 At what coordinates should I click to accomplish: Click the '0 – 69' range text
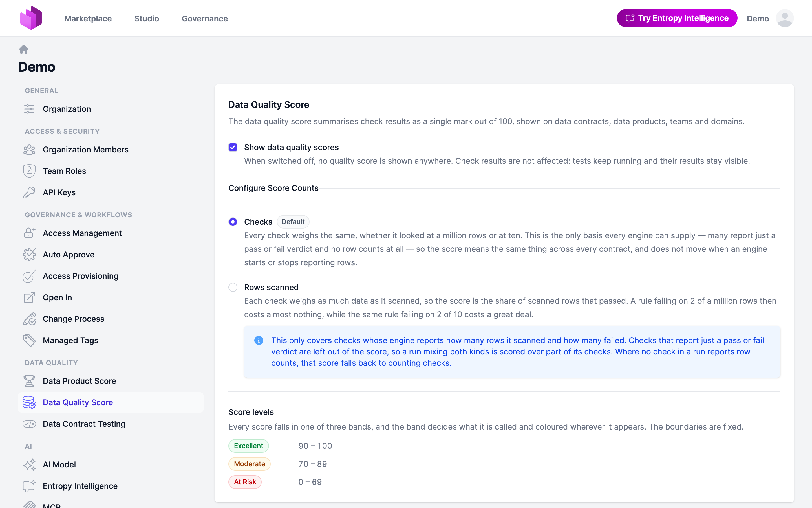pos(310,482)
